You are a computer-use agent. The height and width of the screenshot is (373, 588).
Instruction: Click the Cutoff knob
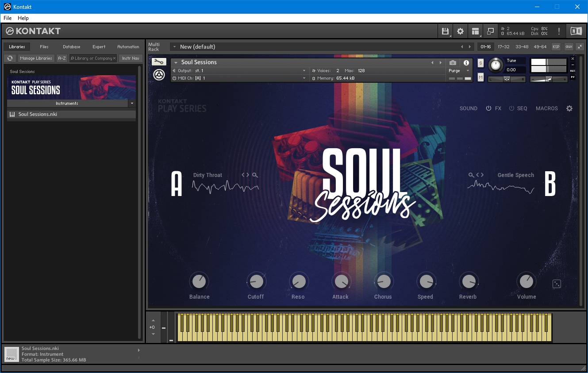pos(256,281)
